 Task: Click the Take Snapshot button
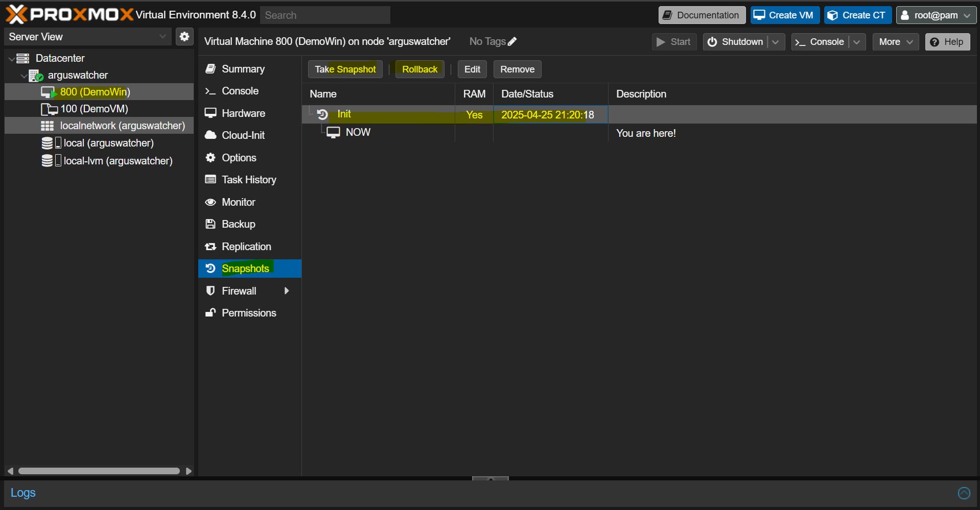click(345, 69)
